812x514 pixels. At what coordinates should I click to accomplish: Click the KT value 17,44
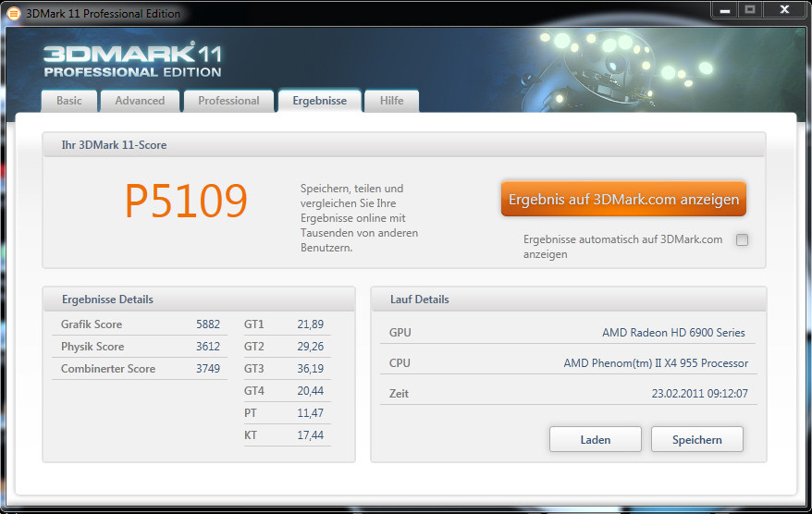pos(310,435)
